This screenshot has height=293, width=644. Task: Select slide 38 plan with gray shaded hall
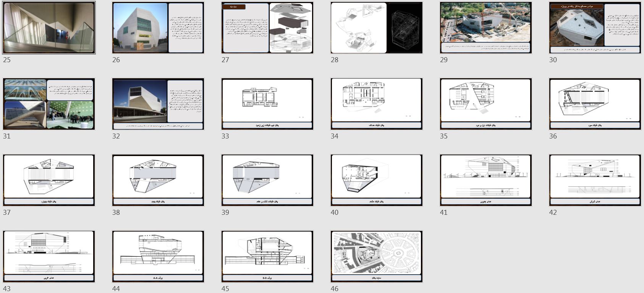(158, 180)
